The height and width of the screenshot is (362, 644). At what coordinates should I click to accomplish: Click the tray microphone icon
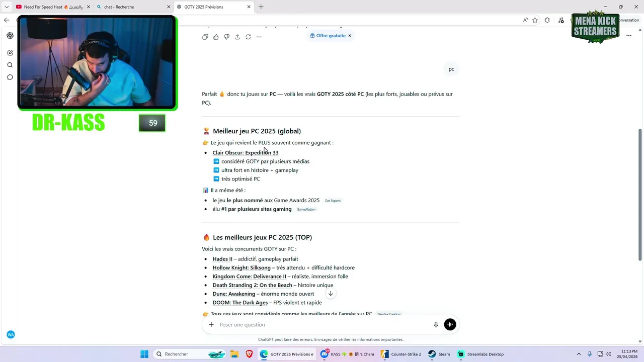[589, 354]
